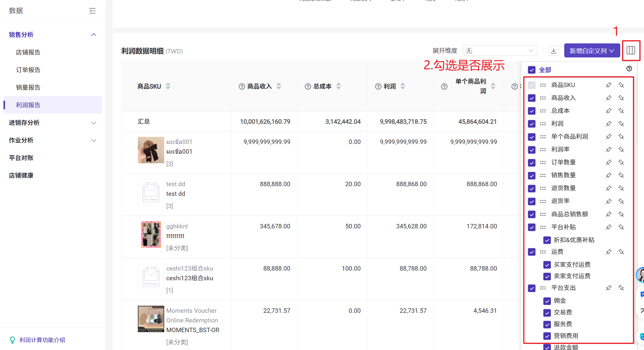Uncheck the 买家支付运费 checkbox
The height and width of the screenshot is (350, 644).
pos(547,265)
